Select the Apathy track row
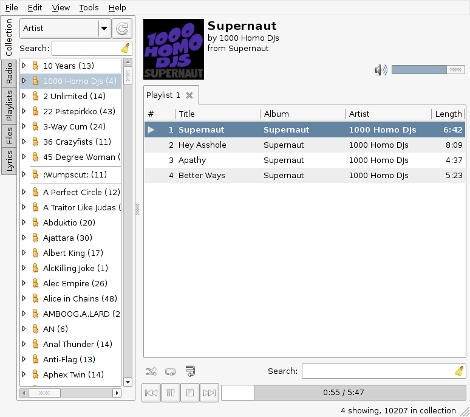The width and height of the screenshot is (470, 417). point(305,160)
